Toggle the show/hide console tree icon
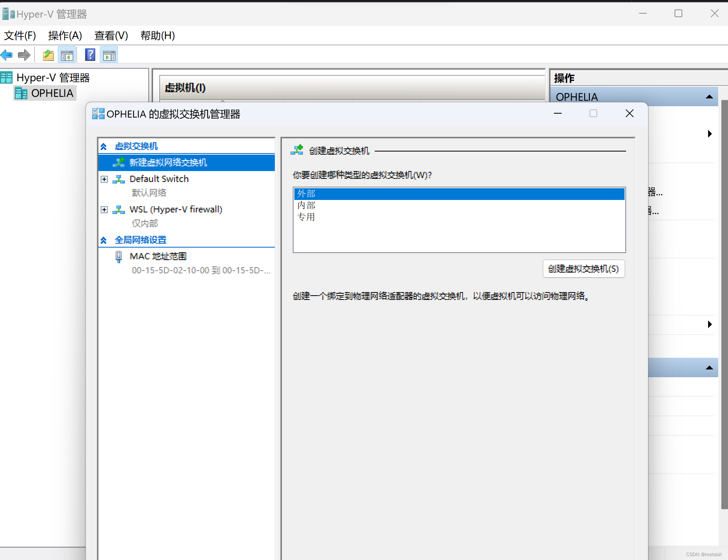 pyautogui.click(x=67, y=55)
